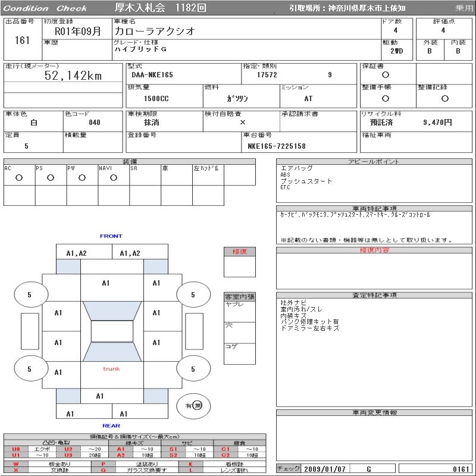Click designation number 17572

(x=267, y=75)
